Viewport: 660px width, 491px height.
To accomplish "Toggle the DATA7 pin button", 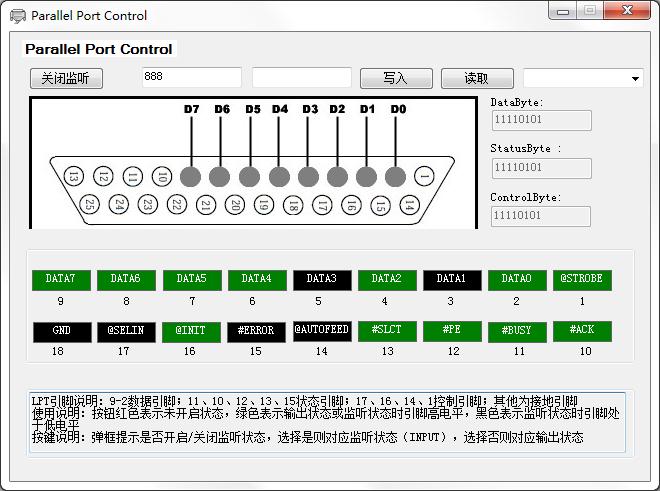I will click(x=61, y=280).
